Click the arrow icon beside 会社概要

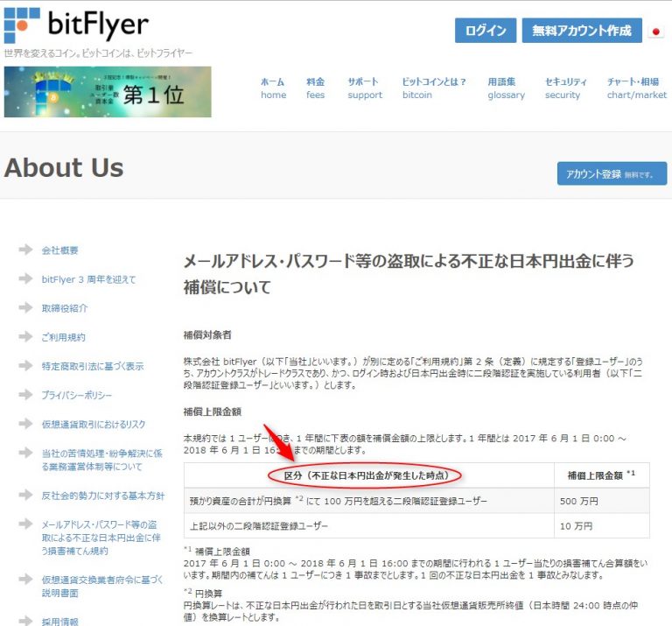tap(25, 250)
